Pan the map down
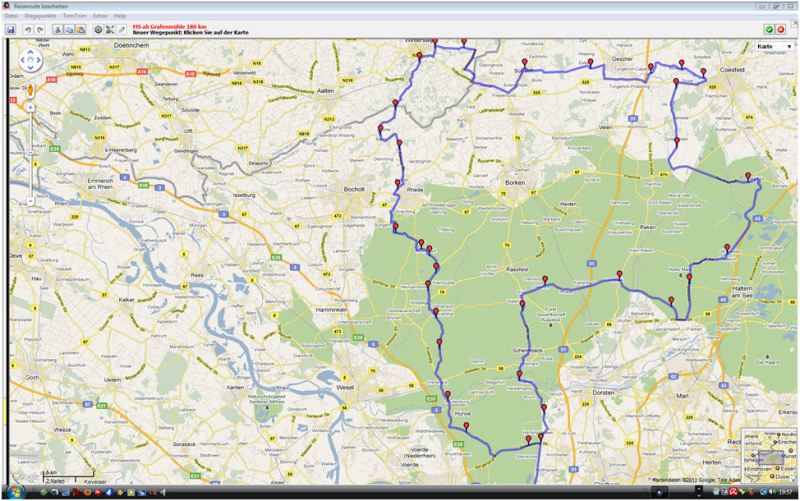The width and height of the screenshot is (800, 501). tap(30, 68)
